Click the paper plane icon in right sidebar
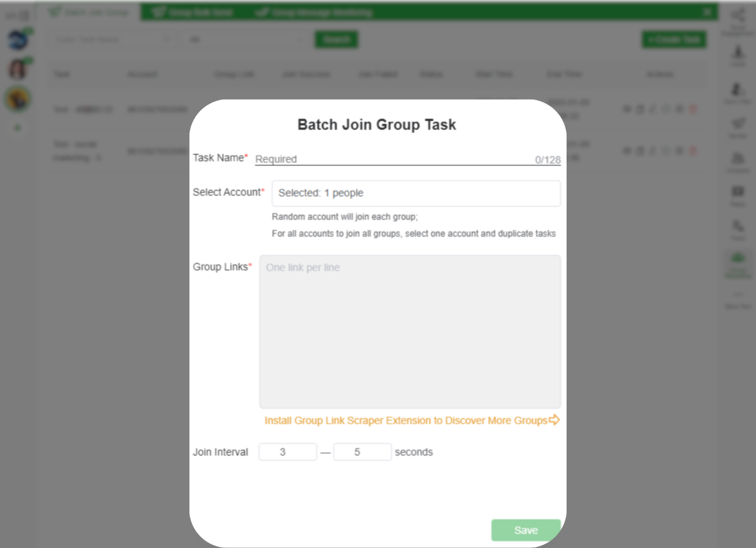Screen dimensions: 756x548 click(737, 124)
